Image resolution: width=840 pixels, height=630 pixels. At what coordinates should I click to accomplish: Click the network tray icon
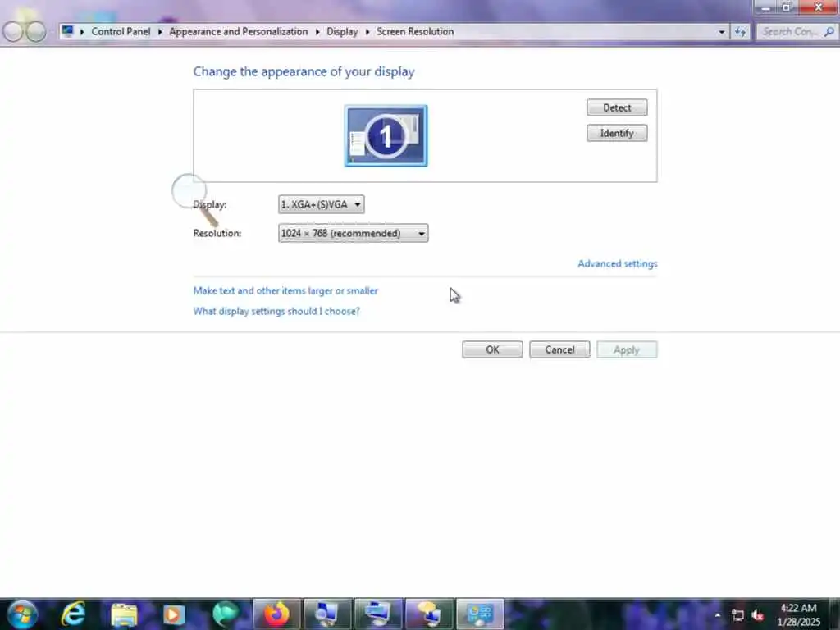[x=737, y=615]
